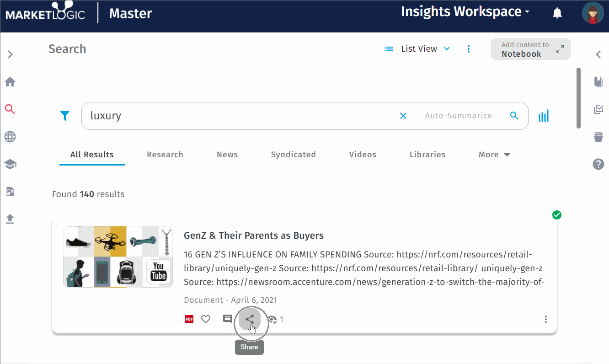The image size is (609, 364).
Task: Deselect the green checkmark on the result card
Action: tap(557, 214)
